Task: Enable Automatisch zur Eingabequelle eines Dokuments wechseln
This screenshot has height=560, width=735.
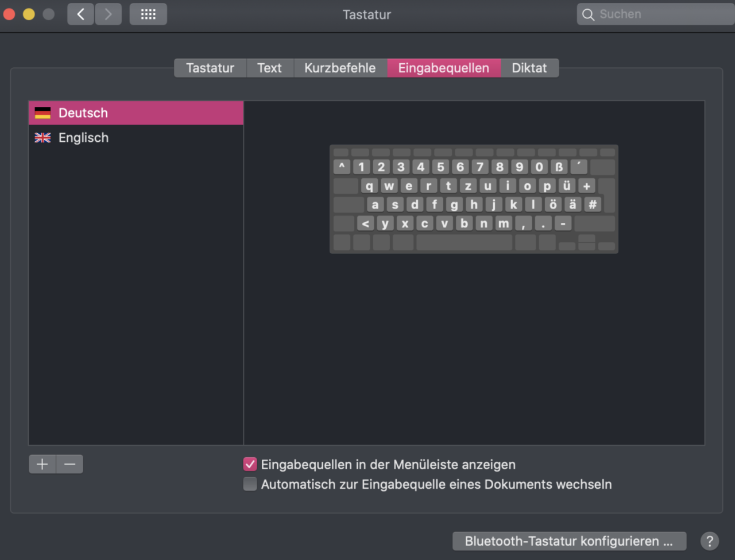Action: pos(250,484)
